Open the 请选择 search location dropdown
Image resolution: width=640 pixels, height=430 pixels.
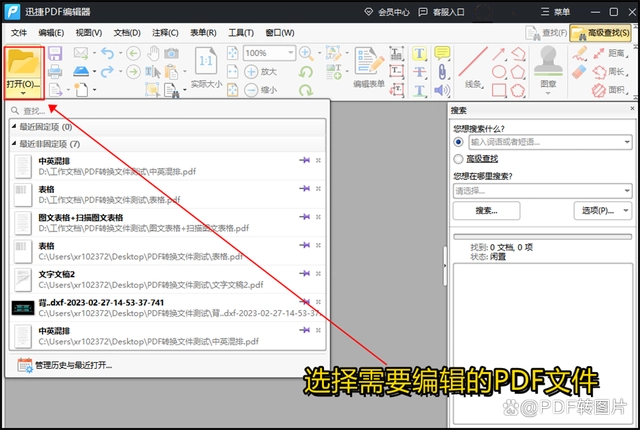pyautogui.click(x=627, y=191)
